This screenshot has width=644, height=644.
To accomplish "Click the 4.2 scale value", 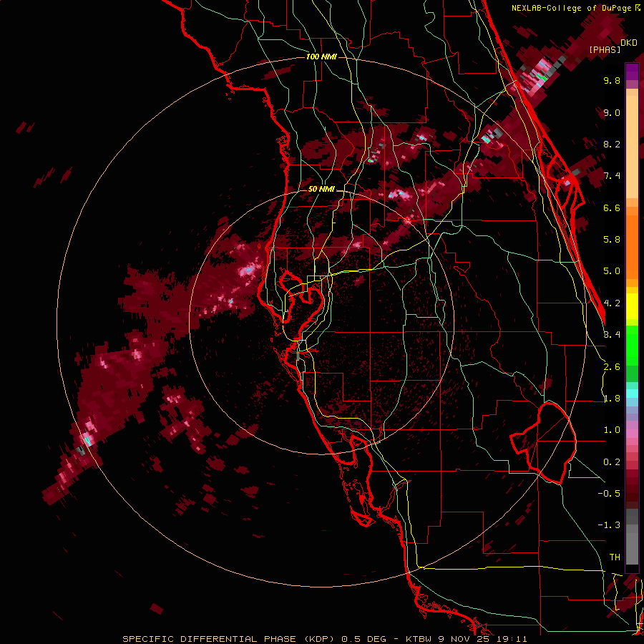I will 612,303.
